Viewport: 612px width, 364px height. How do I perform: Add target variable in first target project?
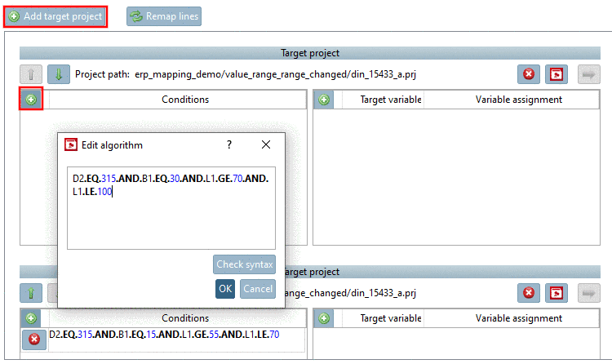coord(324,100)
